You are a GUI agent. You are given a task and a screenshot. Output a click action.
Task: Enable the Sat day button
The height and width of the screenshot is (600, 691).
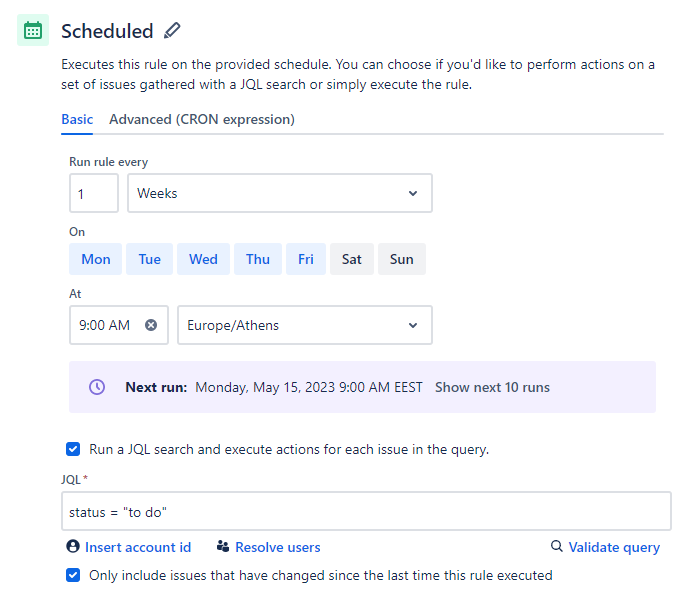point(352,259)
